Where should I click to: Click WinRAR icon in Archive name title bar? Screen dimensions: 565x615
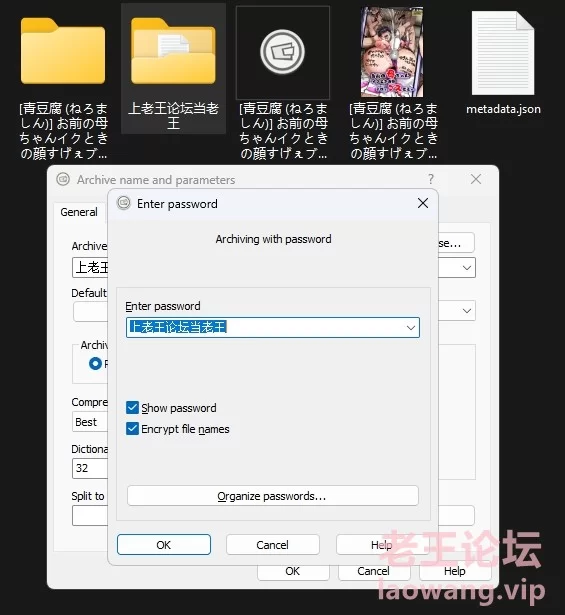[x=63, y=179]
